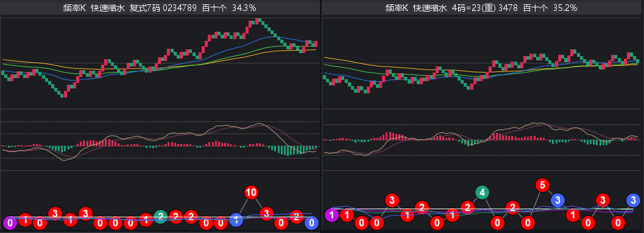Screen dimensions: 644x233
Task: Select the 0234789 code in left title
Action: pos(180,7)
